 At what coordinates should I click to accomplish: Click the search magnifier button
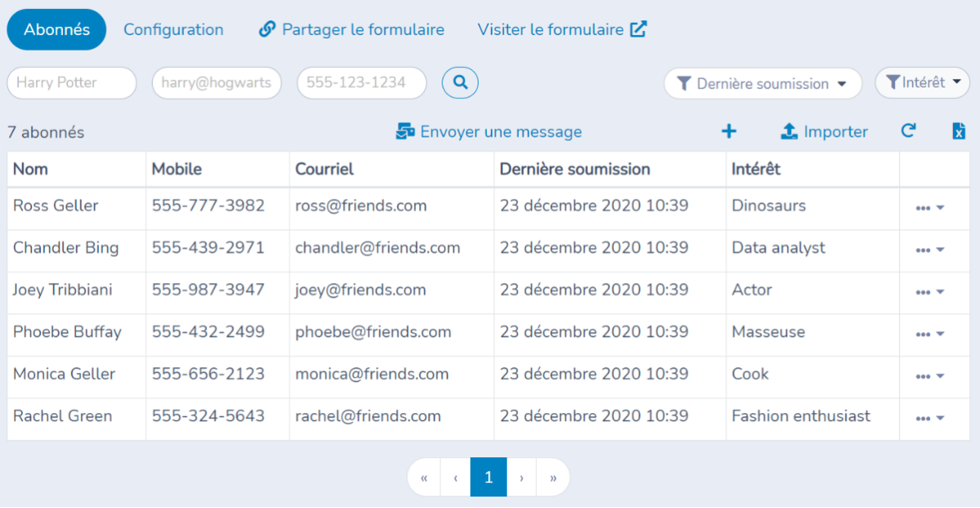[x=460, y=83]
